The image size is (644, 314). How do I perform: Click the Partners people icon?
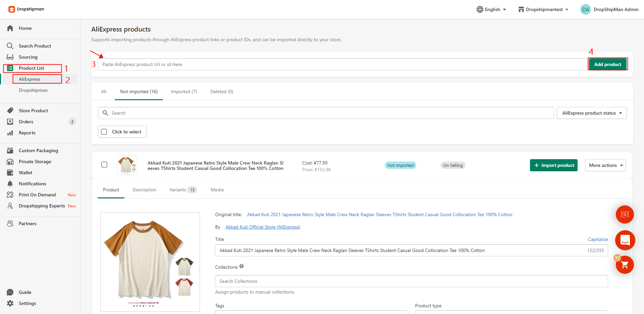click(10, 224)
